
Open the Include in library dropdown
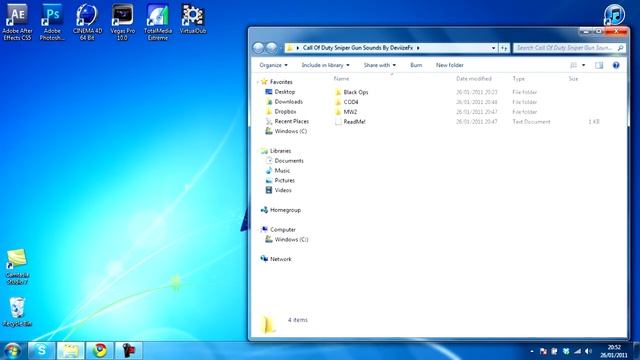pyautogui.click(x=325, y=65)
